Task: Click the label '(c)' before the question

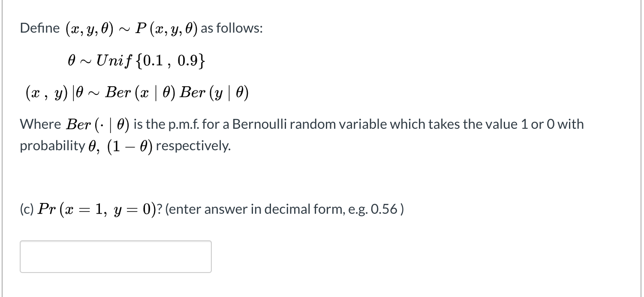Action: [x=26, y=209]
